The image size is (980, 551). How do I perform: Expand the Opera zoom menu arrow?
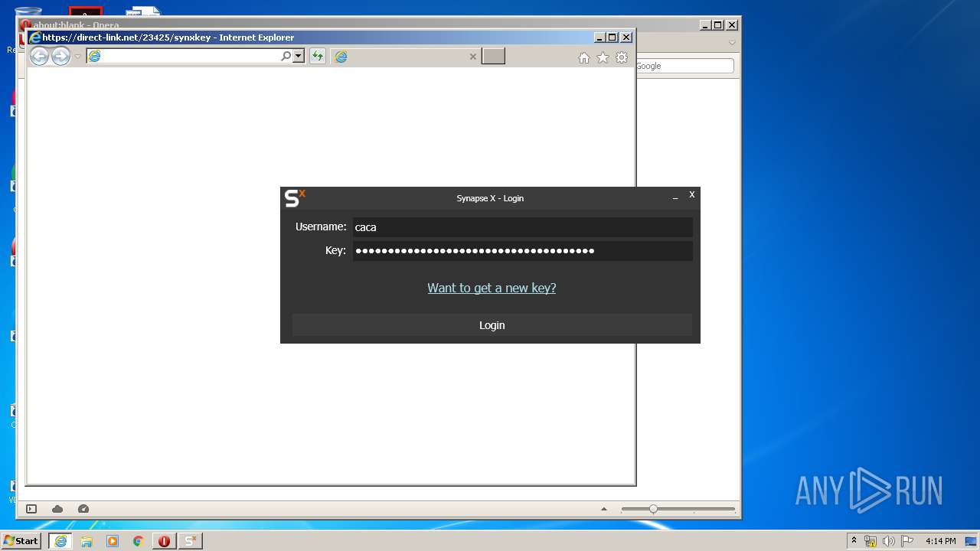[604, 509]
